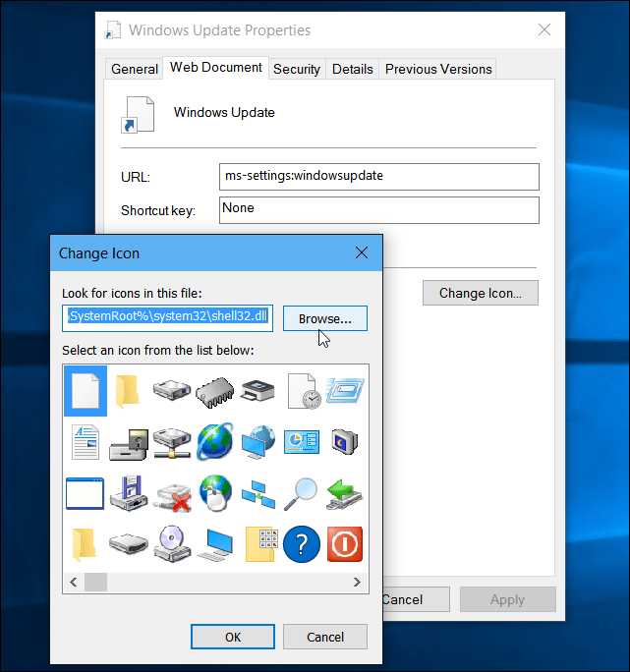Close the Windows Update Properties window

point(544,29)
